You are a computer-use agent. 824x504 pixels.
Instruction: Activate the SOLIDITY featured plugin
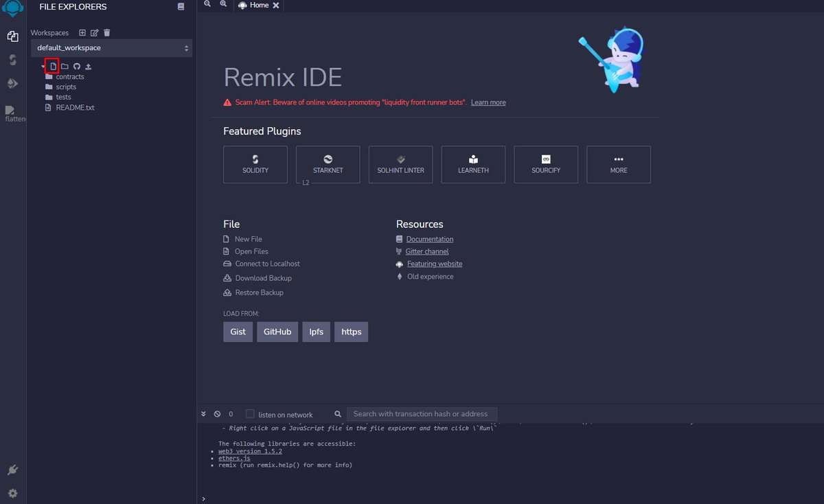coord(255,164)
